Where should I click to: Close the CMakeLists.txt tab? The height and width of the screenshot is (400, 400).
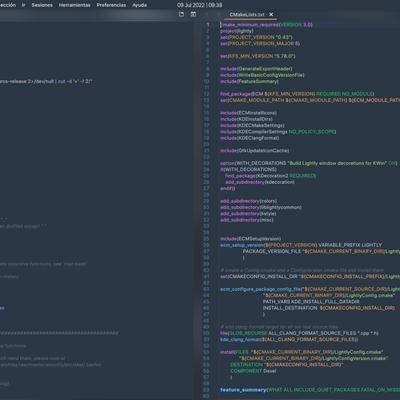point(271,14)
